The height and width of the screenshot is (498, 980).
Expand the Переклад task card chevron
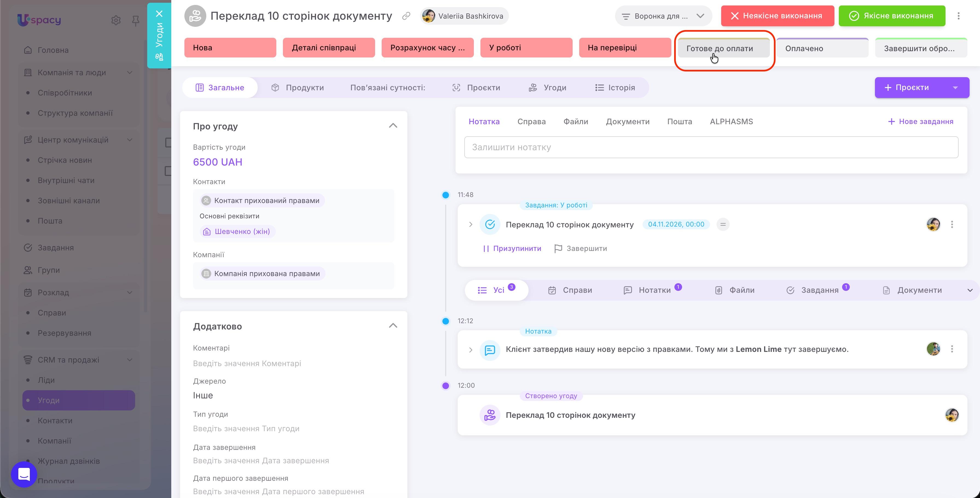point(471,224)
